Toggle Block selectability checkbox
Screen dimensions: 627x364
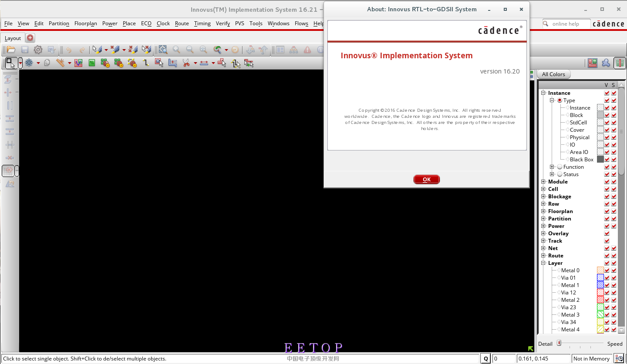coord(614,115)
